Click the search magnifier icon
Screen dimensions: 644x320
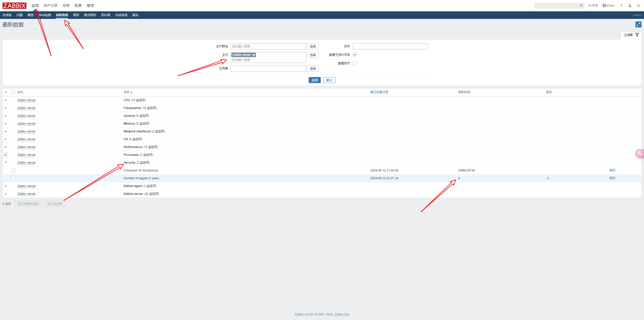pos(581,6)
